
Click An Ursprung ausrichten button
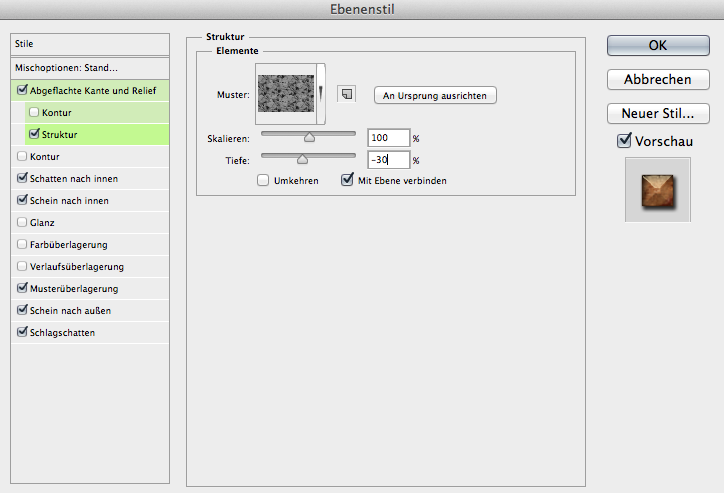(x=435, y=96)
